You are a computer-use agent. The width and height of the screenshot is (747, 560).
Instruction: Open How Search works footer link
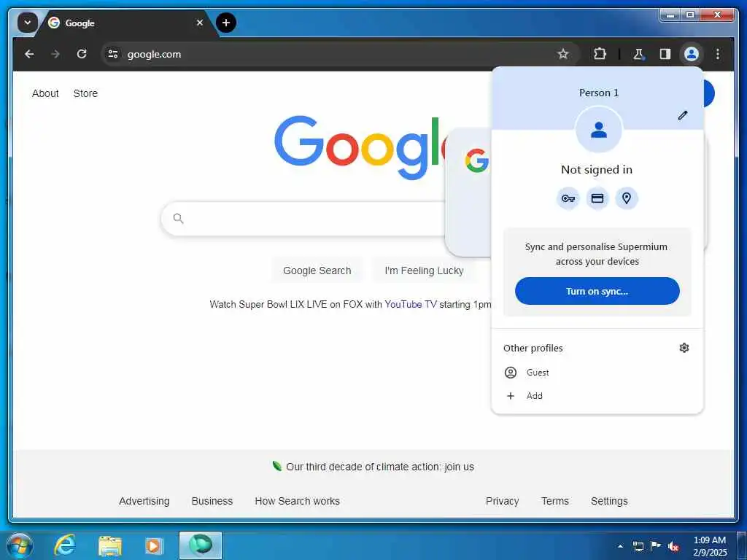coord(298,501)
